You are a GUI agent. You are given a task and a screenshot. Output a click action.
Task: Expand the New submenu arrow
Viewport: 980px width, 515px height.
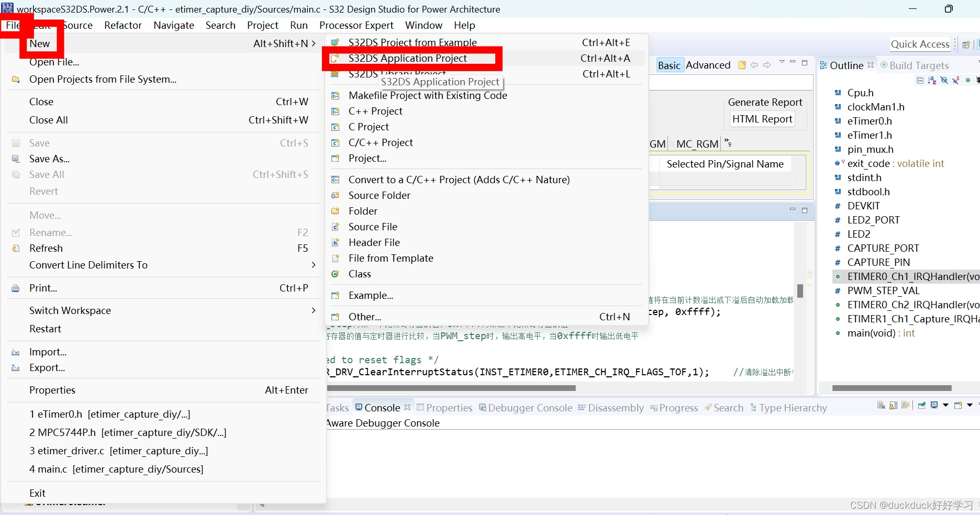[x=314, y=43]
